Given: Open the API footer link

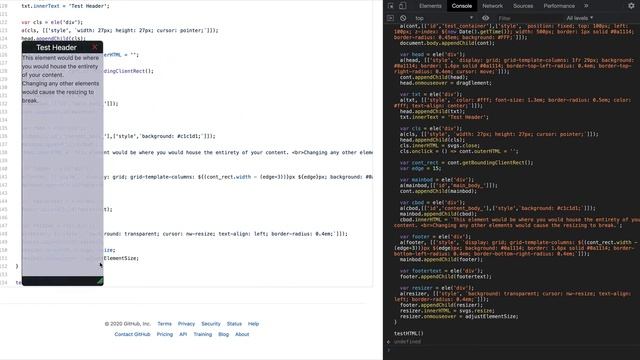Looking at the screenshot, I should point(183,334).
